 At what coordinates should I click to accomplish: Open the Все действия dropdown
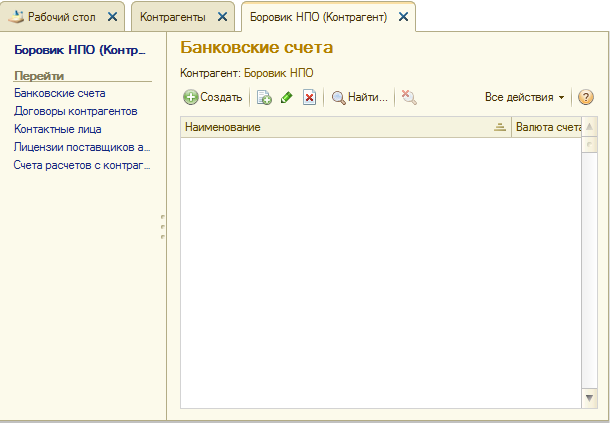(524, 97)
